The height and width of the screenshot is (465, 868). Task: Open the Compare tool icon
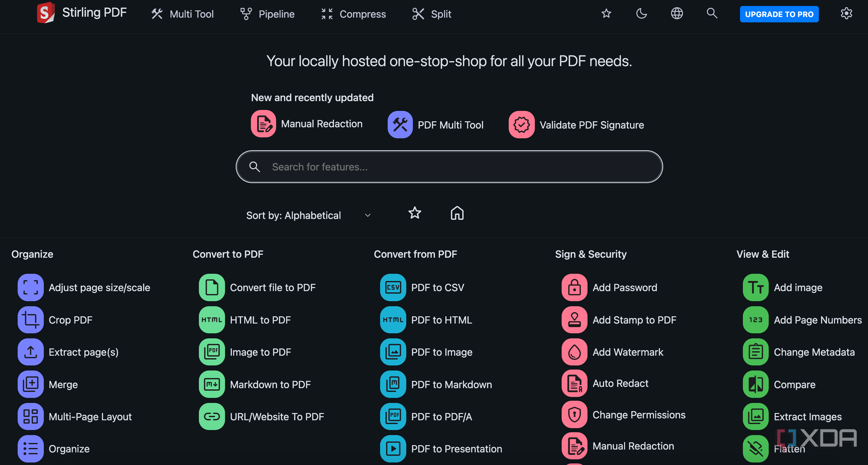coord(755,384)
